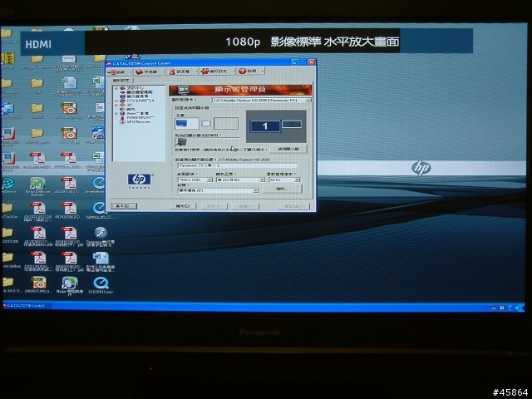Expand the Avivo tree node

pos(116,114)
